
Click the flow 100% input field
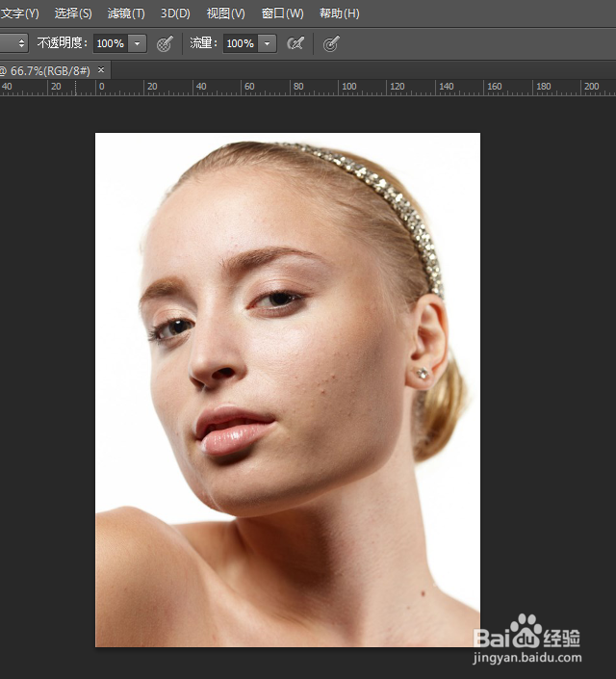240,43
